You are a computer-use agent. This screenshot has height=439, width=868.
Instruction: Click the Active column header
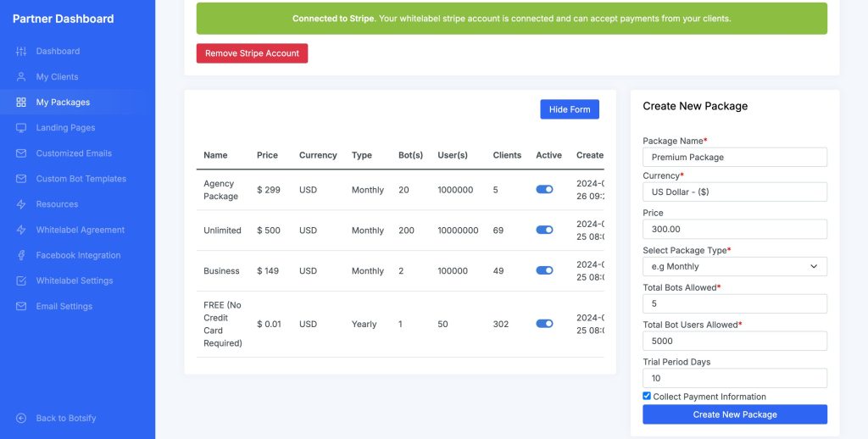tap(548, 155)
